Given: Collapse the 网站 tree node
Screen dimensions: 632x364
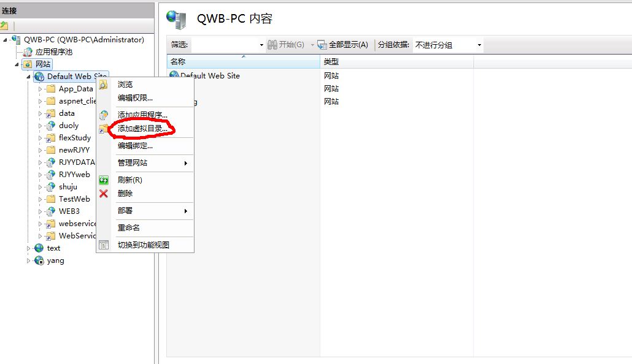Looking at the screenshot, I should click(x=17, y=64).
